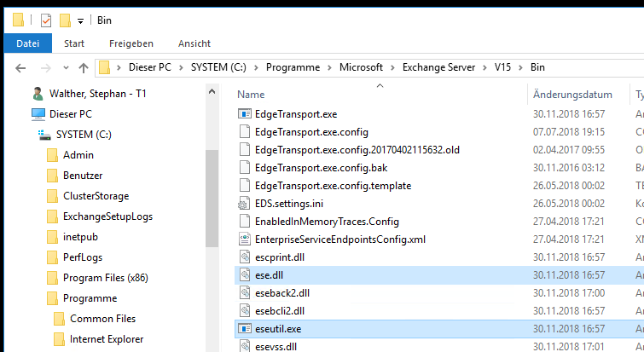
Task: Open PerfLogs folder in tree
Action: click(83, 257)
